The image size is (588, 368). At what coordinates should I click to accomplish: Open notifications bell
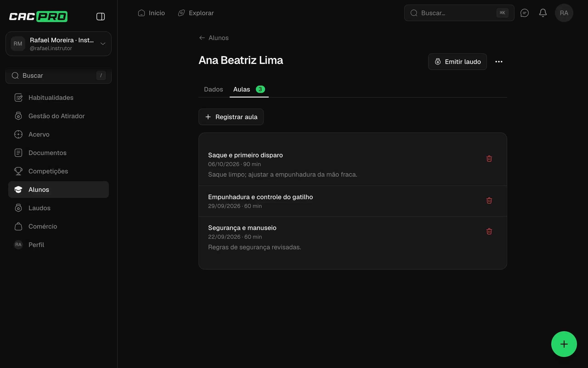pyautogui.click(x=543, y=13)
